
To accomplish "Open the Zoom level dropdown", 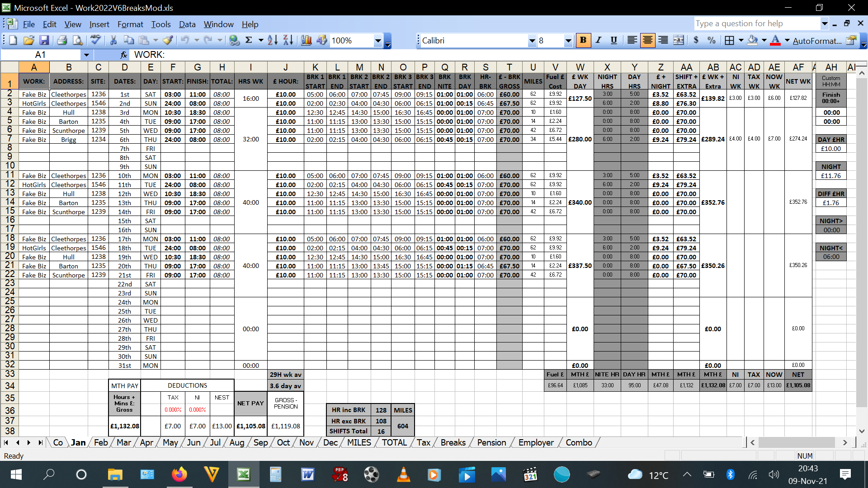I will pos(378,40).
